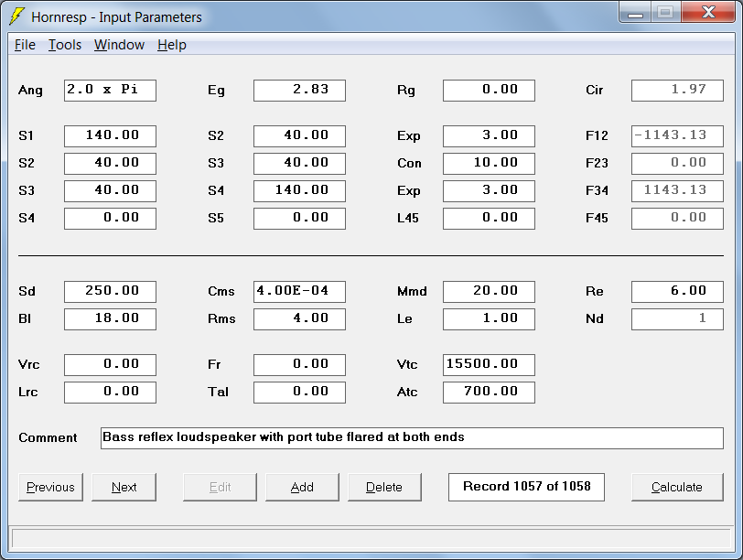The image size is (743, 560).
Task: Click the Comment label text
Action: 48,437
